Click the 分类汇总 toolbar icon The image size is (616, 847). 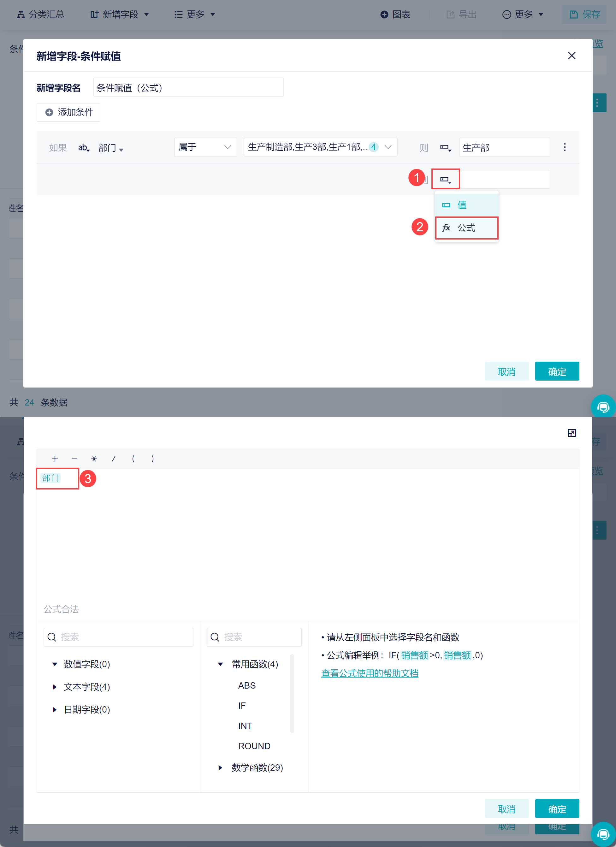click(x=21, y=15)
